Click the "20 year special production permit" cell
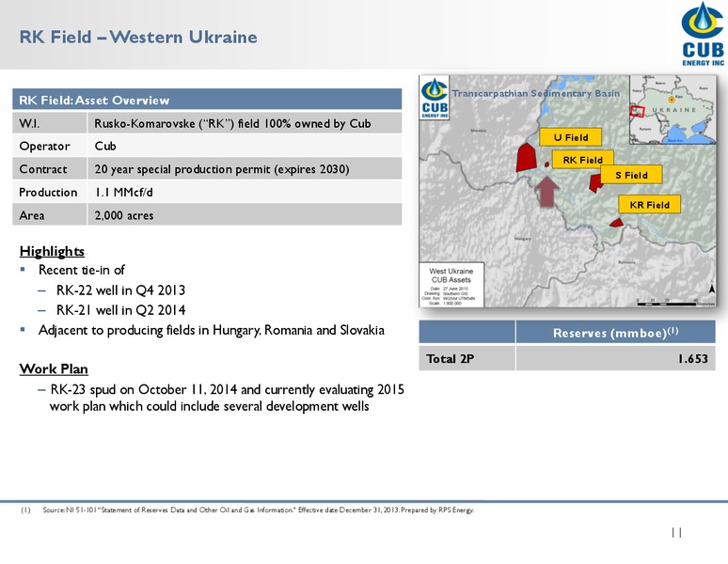 (245, 169)
